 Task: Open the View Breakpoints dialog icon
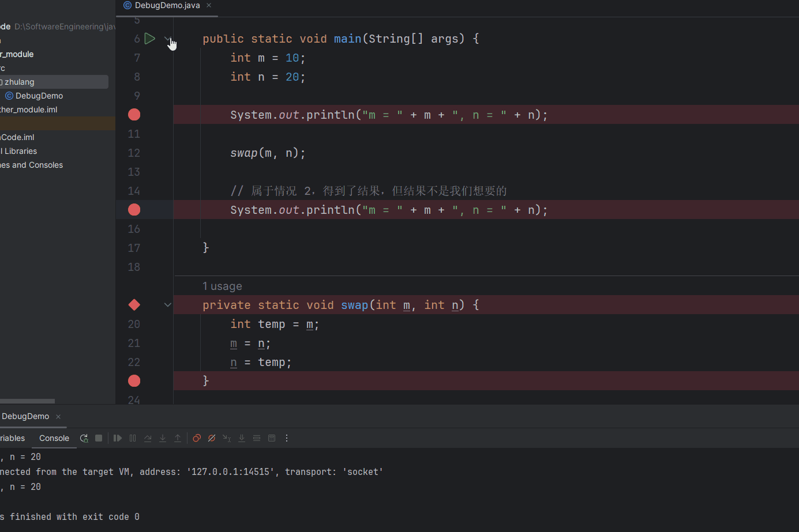coord(197,438)
